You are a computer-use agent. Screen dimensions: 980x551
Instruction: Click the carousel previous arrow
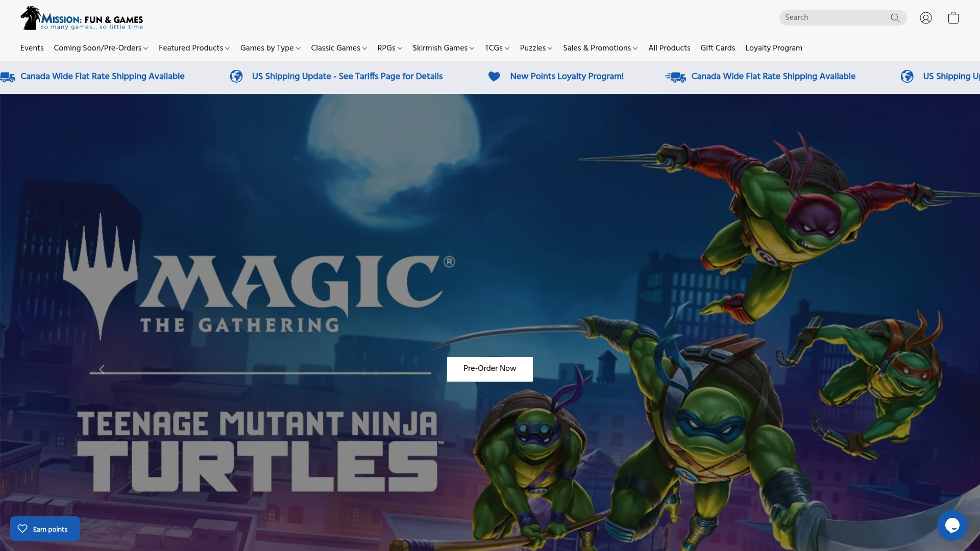click(102, 369)
